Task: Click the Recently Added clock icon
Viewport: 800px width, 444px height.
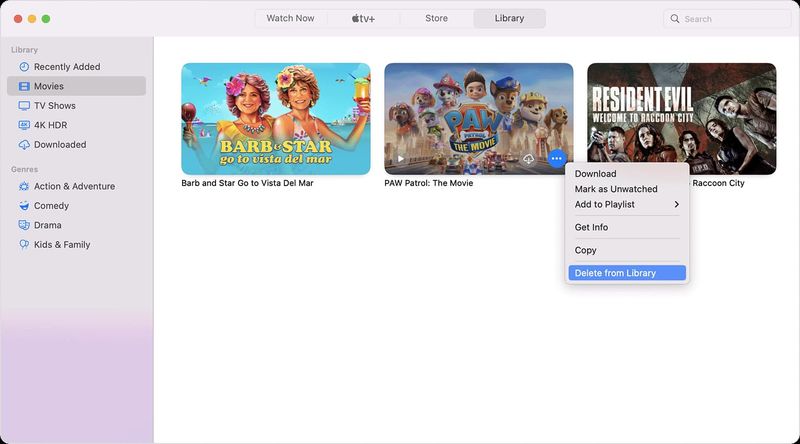Action: (x=24, y=67)
